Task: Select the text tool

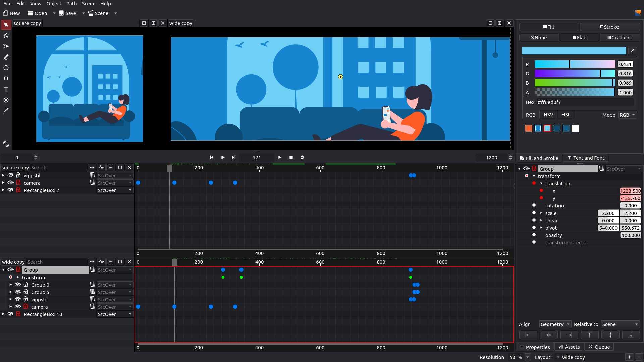Action: 6,89
